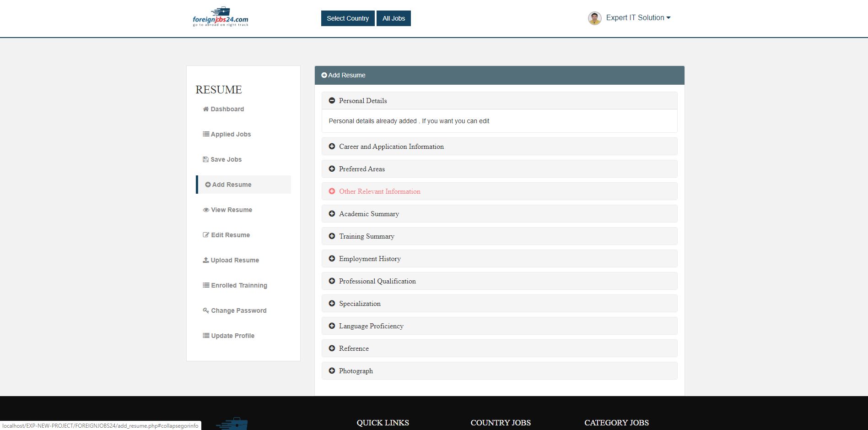Select Add Resume in the sidebar
This screenshot has width=868, height=430.
(243, 185)
